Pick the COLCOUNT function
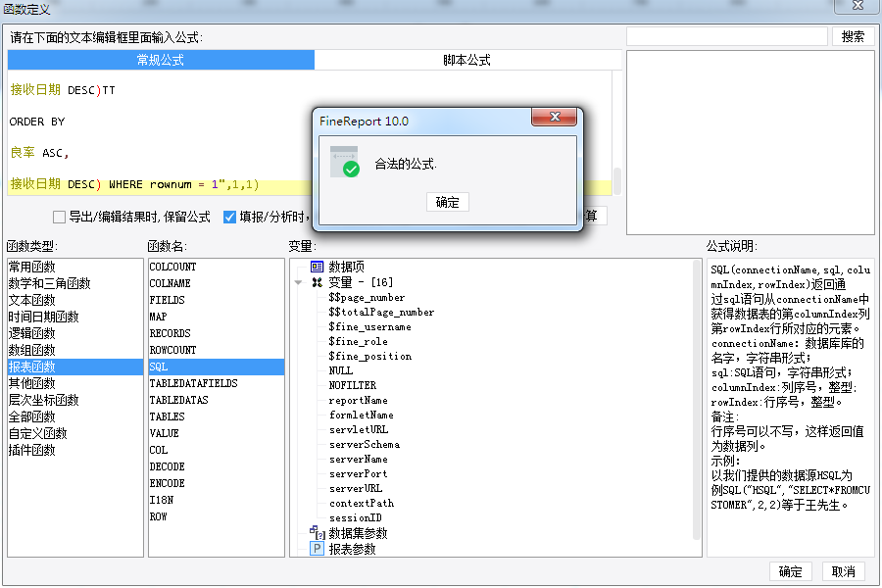The image size is (882, 588). point(216,267)
